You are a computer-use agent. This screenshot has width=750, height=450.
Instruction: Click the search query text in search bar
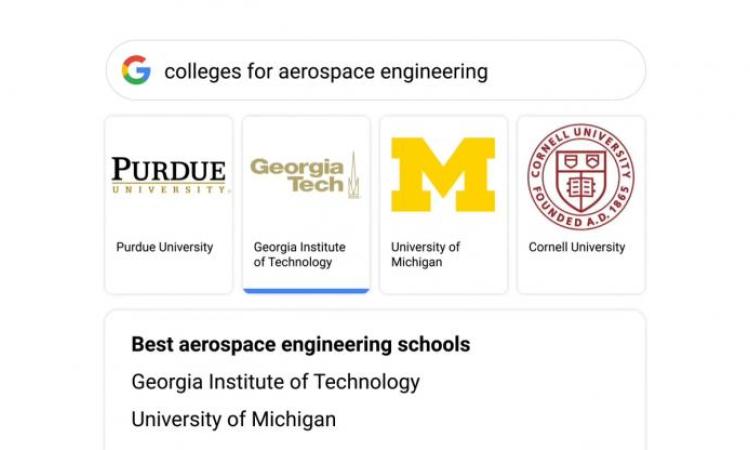(326, 71)
